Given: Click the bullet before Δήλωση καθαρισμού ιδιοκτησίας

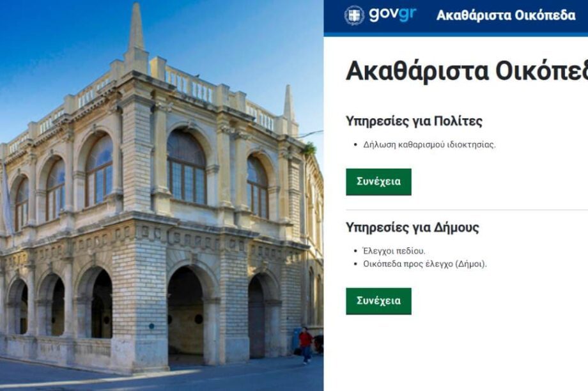Looking at the screenshot, I should pos(355,145).
